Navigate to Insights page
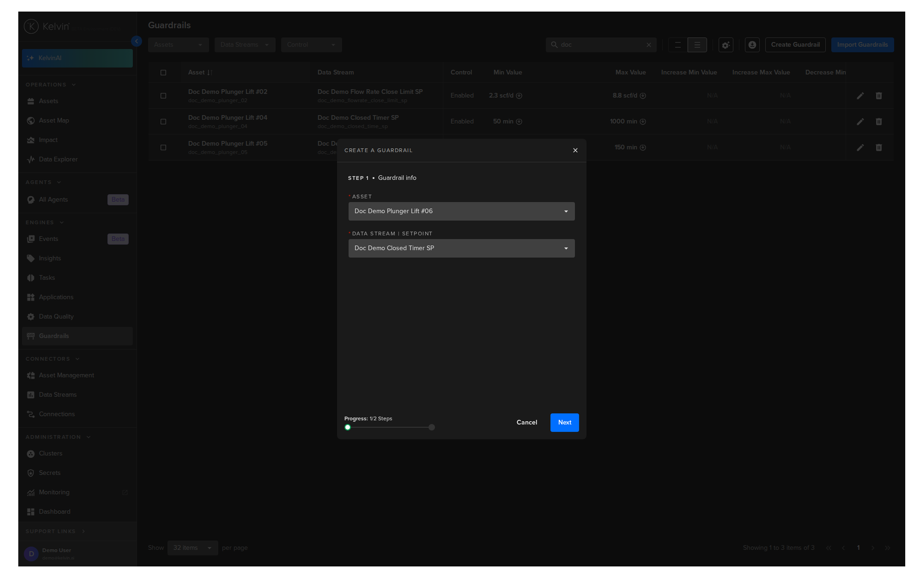 77,259
